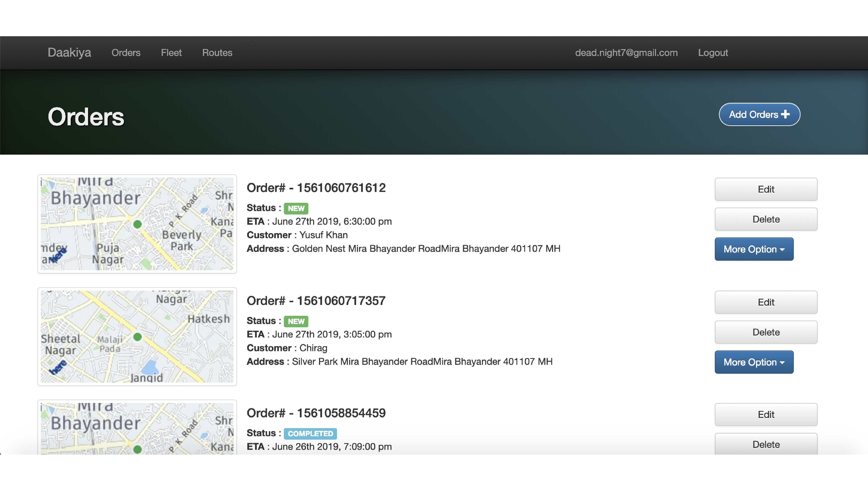
Task: Click green location marker on first order map
Action: click(x=137, y=224)
